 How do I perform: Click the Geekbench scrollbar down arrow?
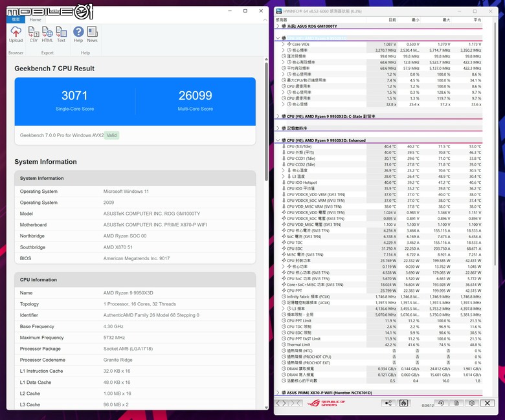[266, 408]
